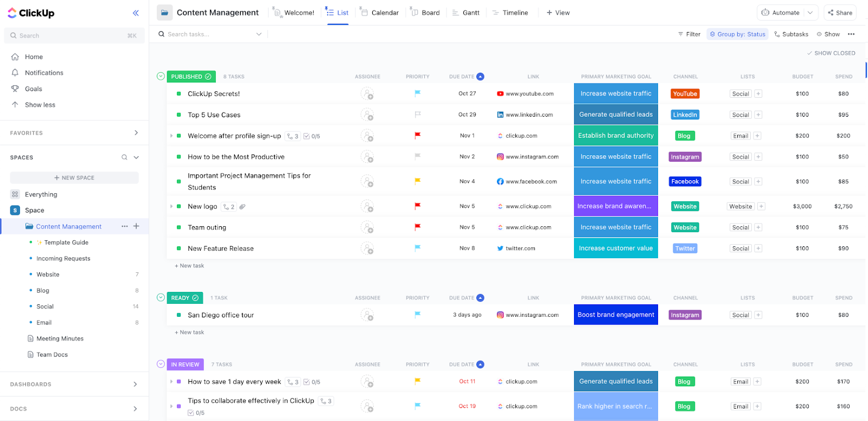This screenshot has height=421, width=868.
Task: Click the Goals trophy icon in sidebar
Action: click(15, 89)
